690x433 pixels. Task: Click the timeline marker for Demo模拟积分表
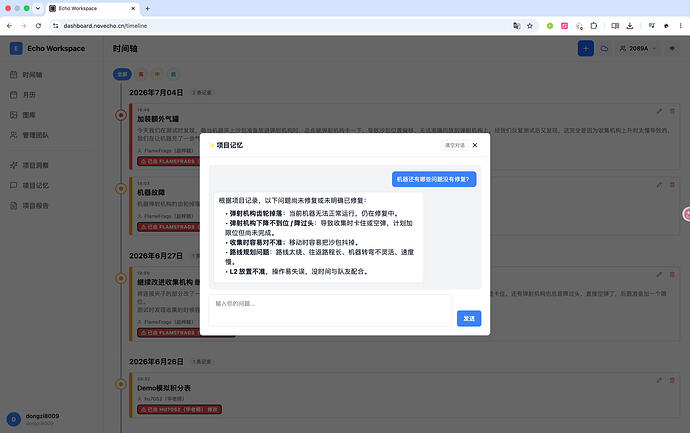point(121,384)
